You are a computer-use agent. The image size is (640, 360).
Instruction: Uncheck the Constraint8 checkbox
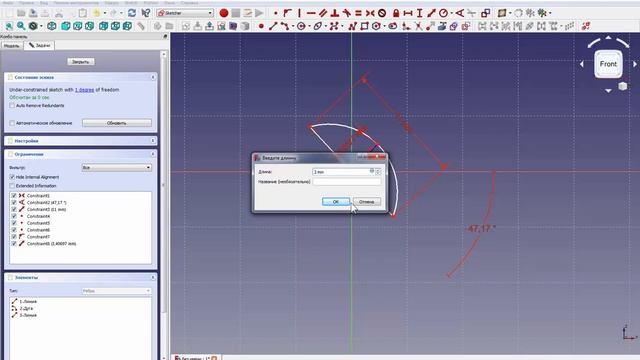click(x=14, y=244)
